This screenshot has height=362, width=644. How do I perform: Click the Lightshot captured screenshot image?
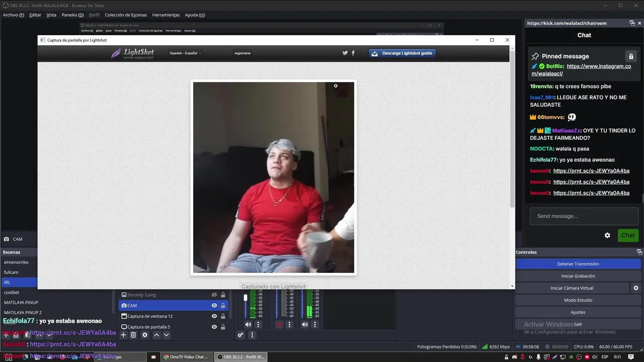point(274,177)
